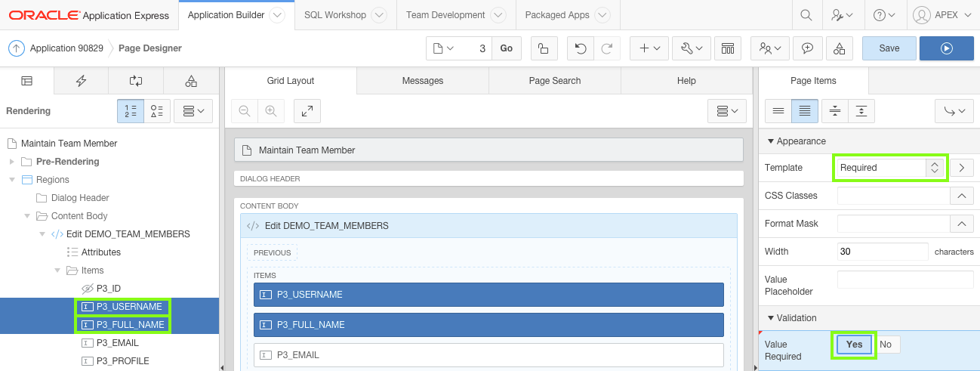980x371 pixels.
Task: Click the search magnifier icon in header
Action: click(806, 15)
